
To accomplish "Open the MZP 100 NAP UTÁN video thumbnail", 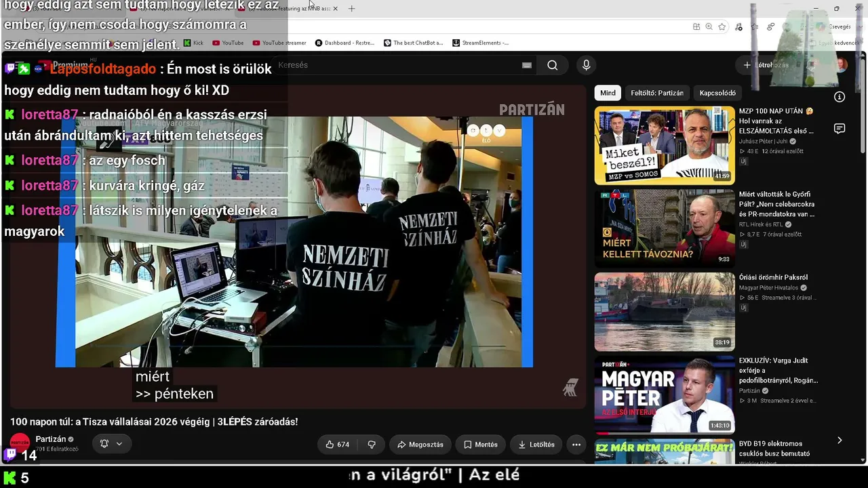I will [665, 145].
